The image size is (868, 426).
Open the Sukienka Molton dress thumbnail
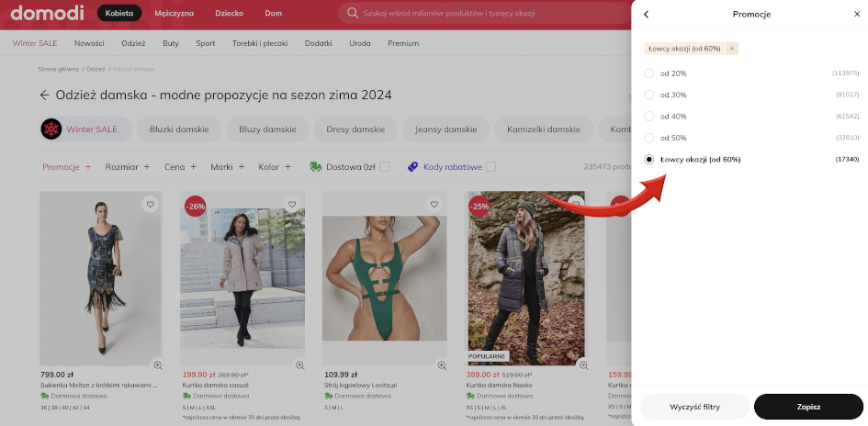pos(100,278)
